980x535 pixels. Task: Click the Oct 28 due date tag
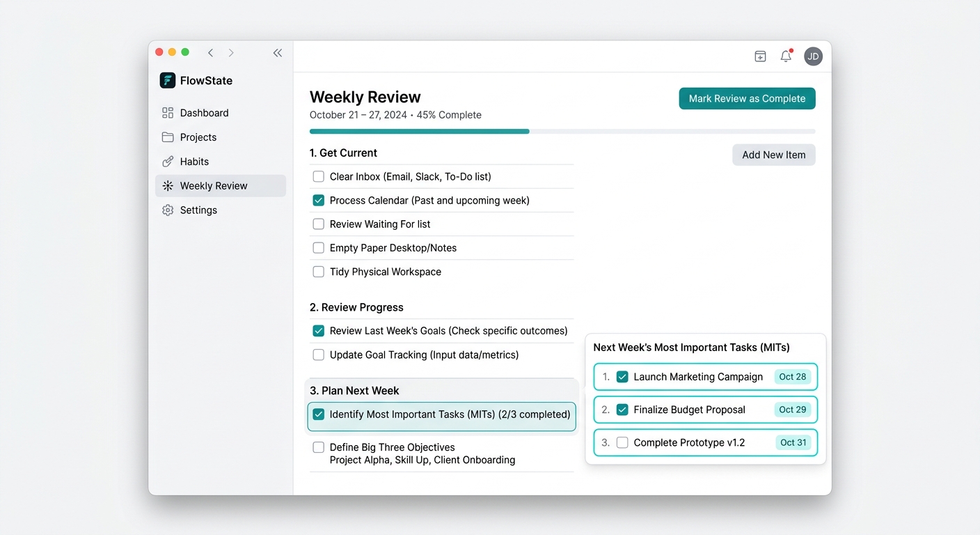pyautogui.click(x=793, y=377)
